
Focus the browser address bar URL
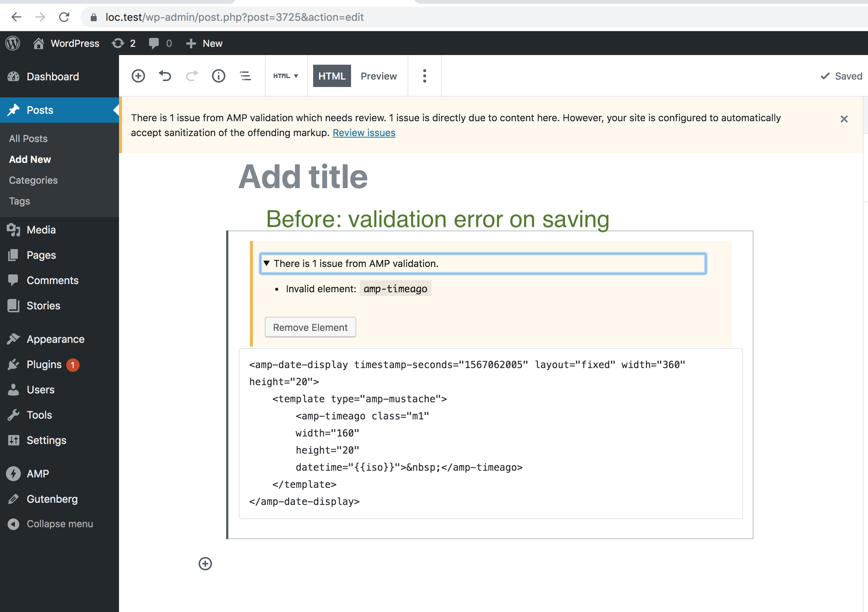pos(234,17)
